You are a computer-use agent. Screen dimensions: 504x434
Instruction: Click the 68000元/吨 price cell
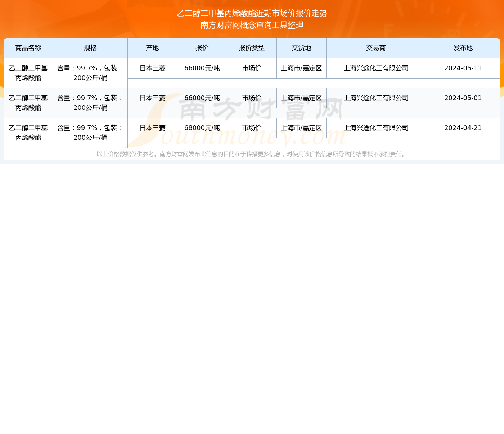202,128
